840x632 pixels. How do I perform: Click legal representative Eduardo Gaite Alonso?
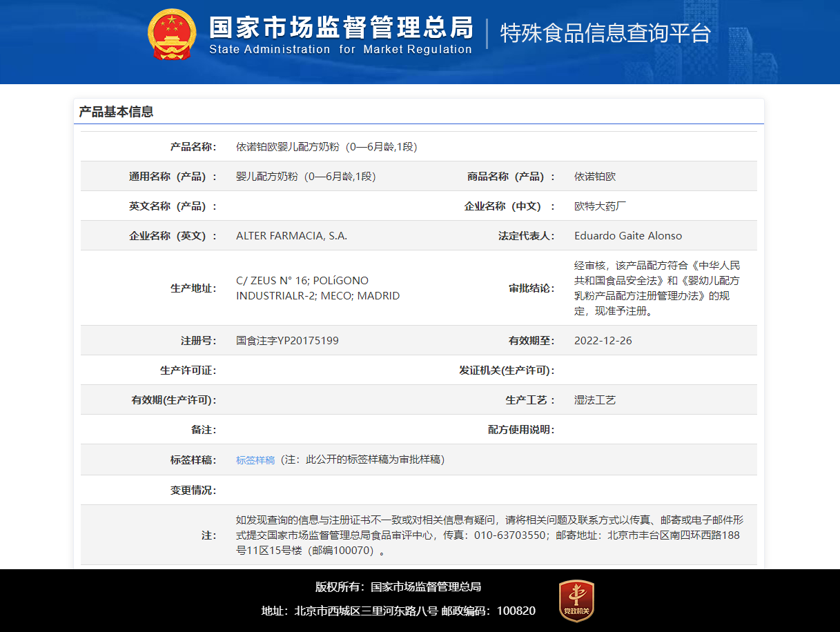tap(628, 236)
